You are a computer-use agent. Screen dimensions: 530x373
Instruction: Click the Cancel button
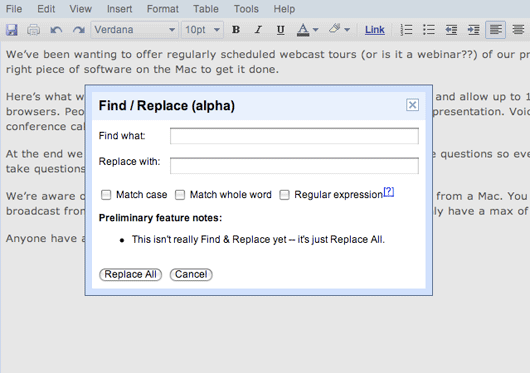tap(191, 274)
